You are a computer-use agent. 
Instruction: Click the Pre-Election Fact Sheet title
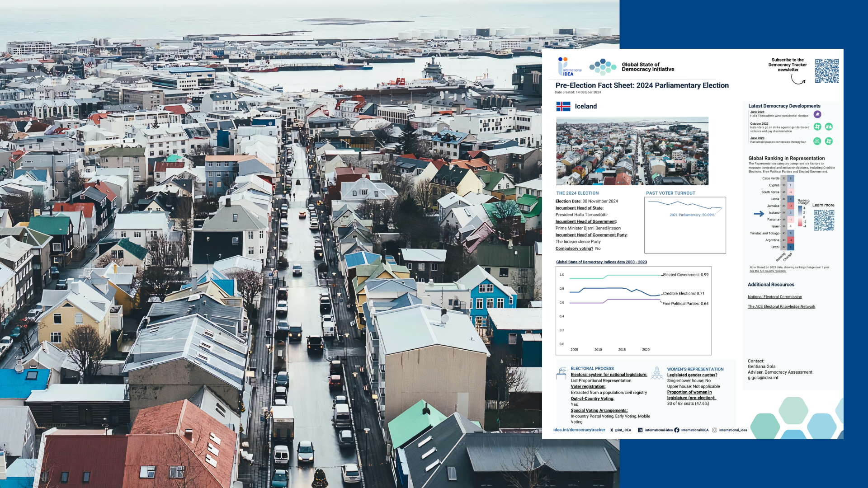(x=642, y=85)
